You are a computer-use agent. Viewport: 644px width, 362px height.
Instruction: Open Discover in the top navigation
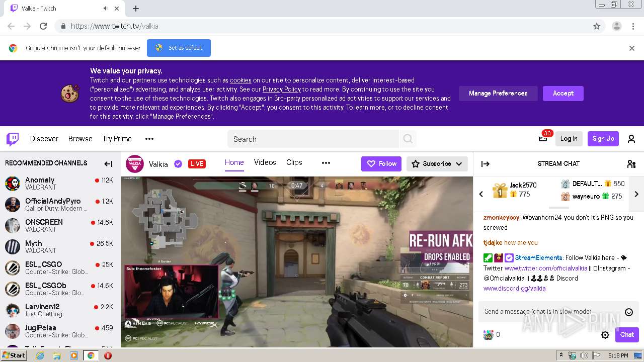point(44,139)
